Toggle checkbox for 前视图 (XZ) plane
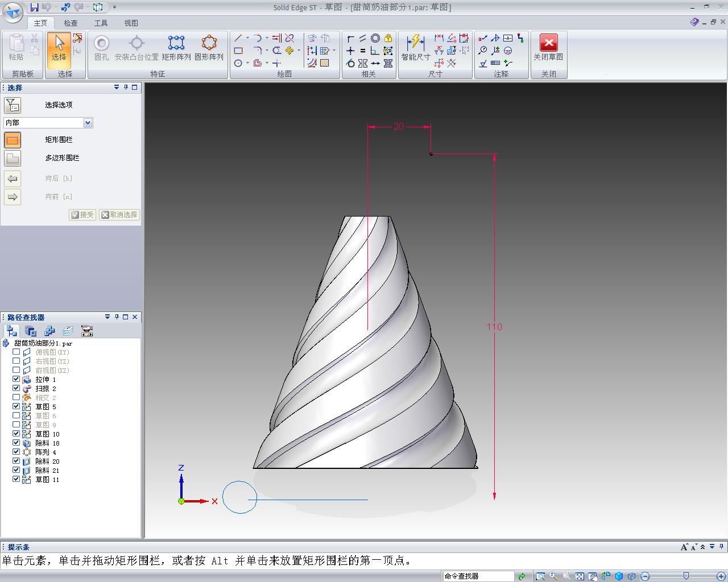Viewport: 728px width, 582px height. 16,370
